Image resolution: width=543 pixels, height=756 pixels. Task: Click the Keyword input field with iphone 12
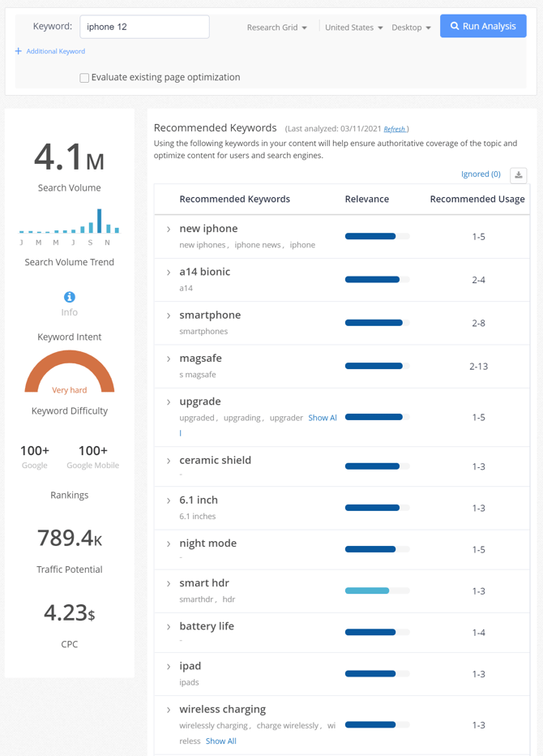[x=144, y=27]
